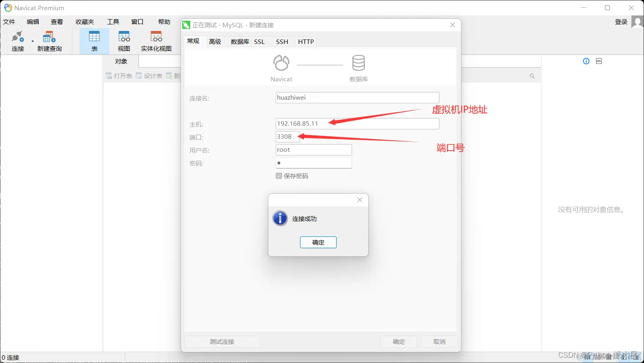Click Design Table (设计表) button
The width and height of the screenshot is (644, 363).
[149, 76]
